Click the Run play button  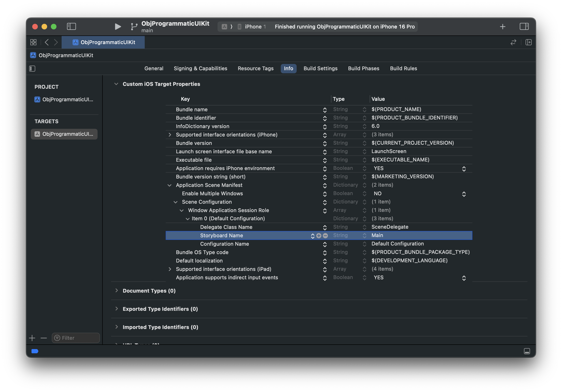(x=118, y=26)
